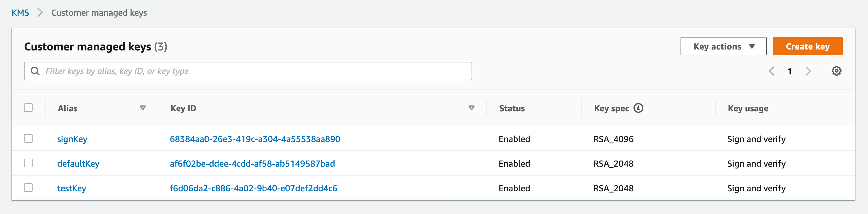
Task: Tick the defaultKey row checkbox
Action: pyautogui.click(x=28, y=163)
